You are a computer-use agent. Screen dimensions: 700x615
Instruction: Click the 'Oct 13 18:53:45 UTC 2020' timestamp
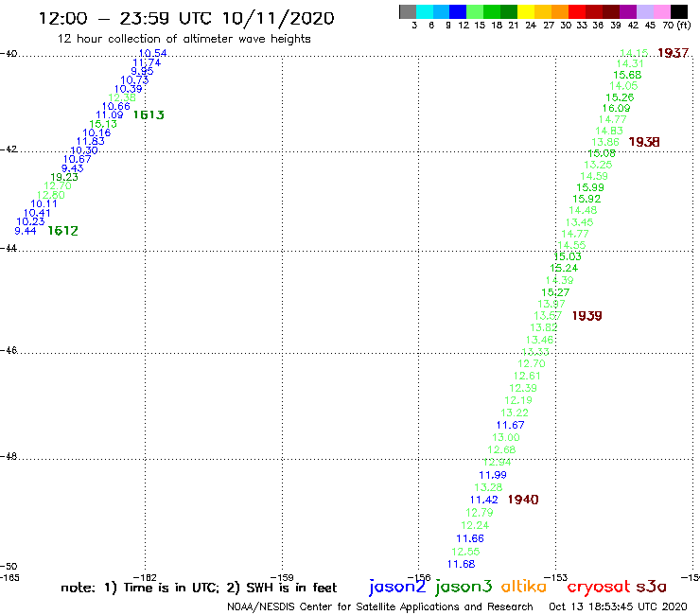pyautogui.click(x=618, y=606)
